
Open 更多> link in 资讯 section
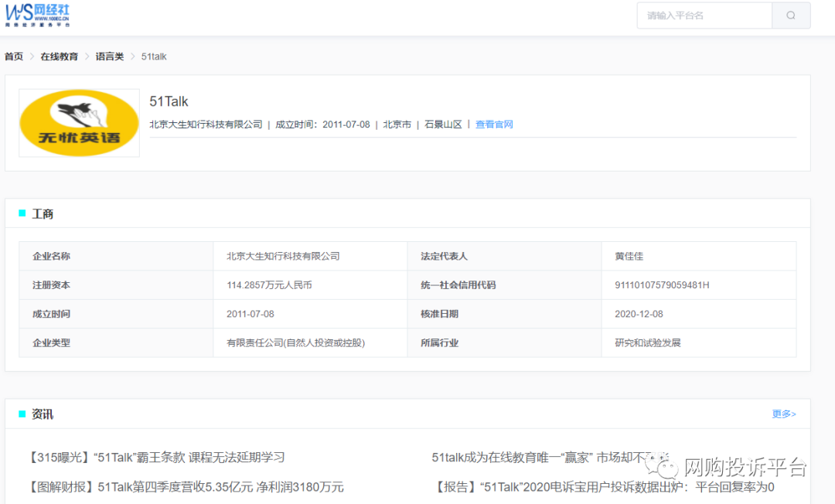point(784,414)
